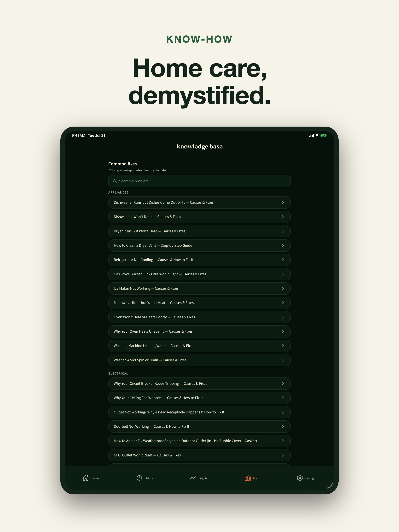The image size is (399, 532).
Task: Expand chevron on Dishwasher Dishes Come Out Dirty
Action: click(x=283, y=203)
